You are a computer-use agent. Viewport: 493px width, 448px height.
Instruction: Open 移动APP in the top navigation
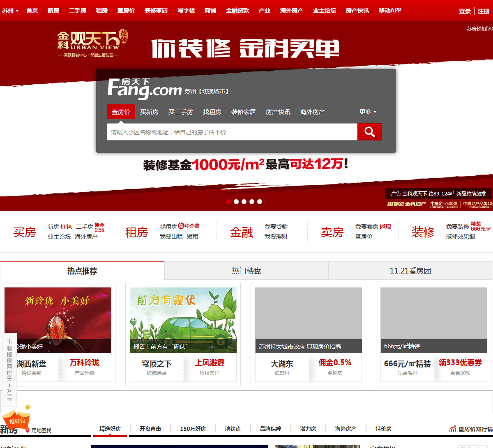click(x=390, y=10)
